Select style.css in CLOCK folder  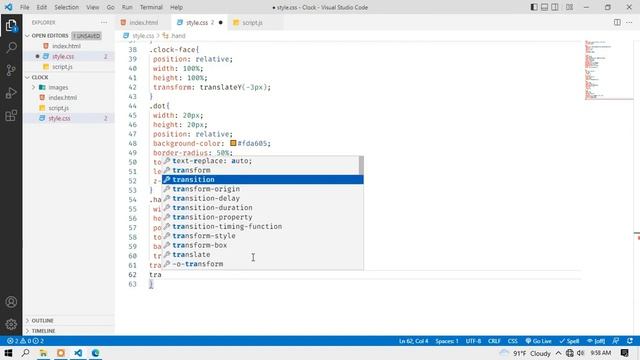coord(59,118)
